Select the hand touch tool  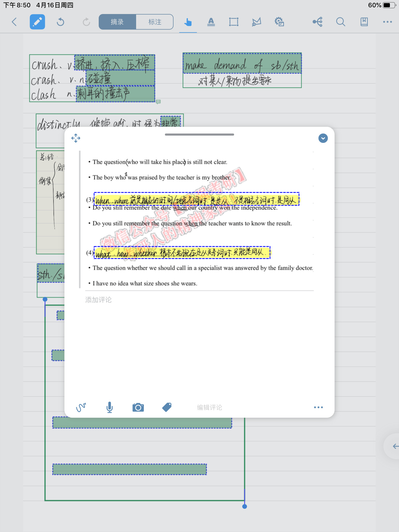tap(188, 22)
